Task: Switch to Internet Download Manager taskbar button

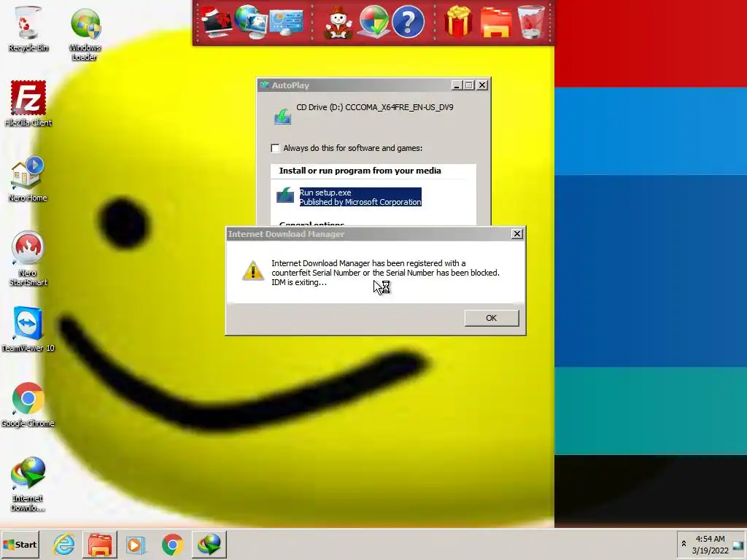Action: 209,544
